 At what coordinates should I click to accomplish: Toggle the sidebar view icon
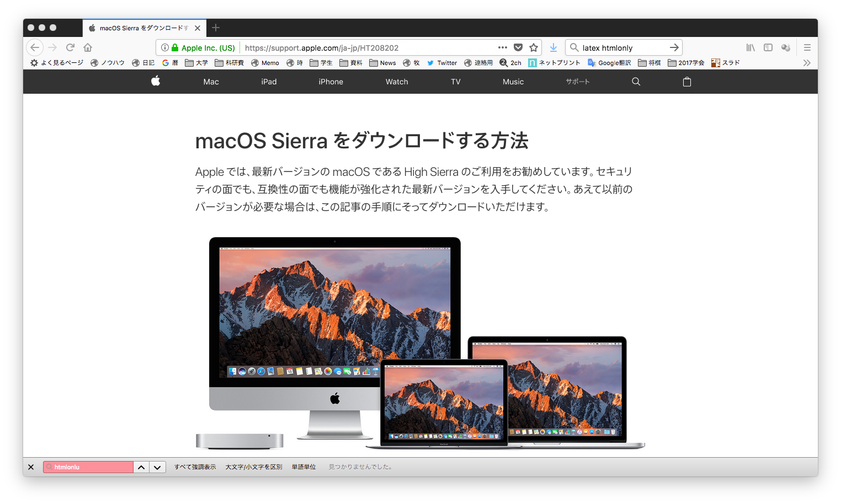(x=768, y=47)
